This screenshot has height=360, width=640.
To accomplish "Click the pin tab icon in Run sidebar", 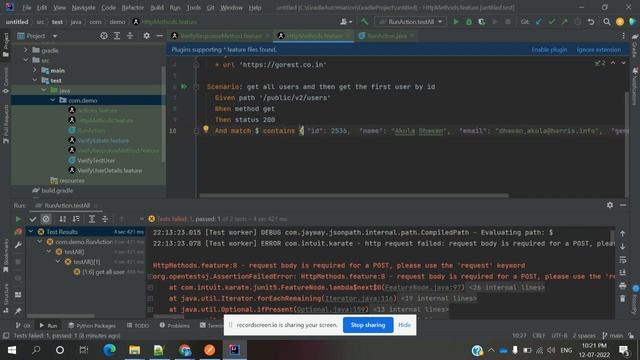I will [x=18, y=311].
